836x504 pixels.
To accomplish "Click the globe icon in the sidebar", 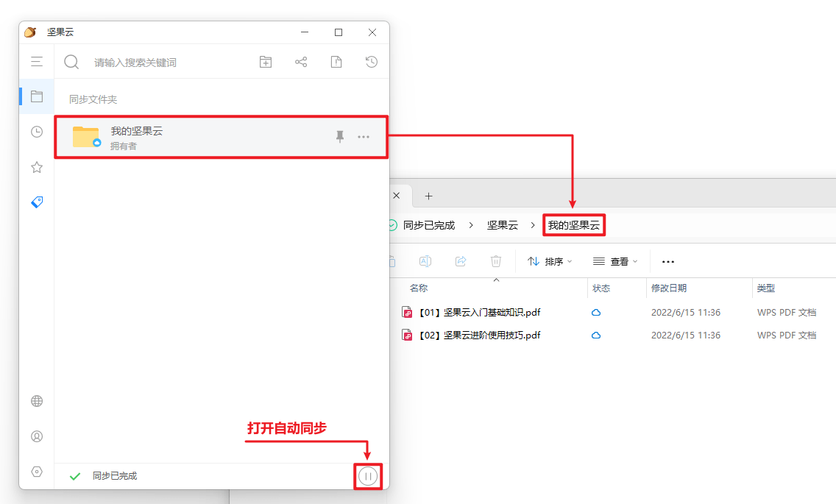I will pyautogui.click(x=37, y=401).
